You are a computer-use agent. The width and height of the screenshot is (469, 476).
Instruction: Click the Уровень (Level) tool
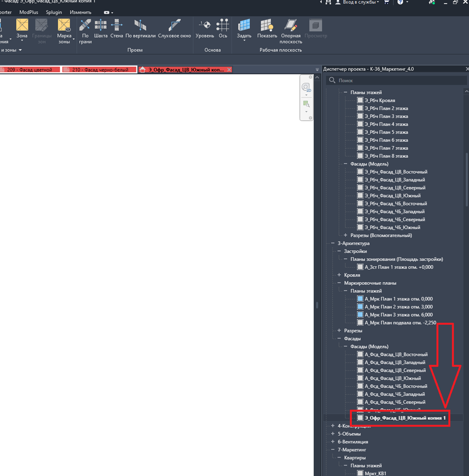(x=205, y=28)
